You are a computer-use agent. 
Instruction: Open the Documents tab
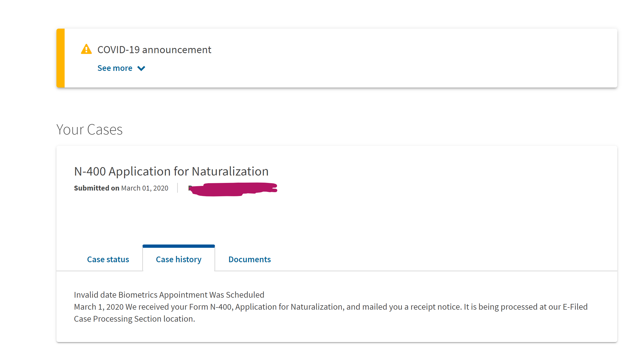pyautogui.click(x=249, y=259)
